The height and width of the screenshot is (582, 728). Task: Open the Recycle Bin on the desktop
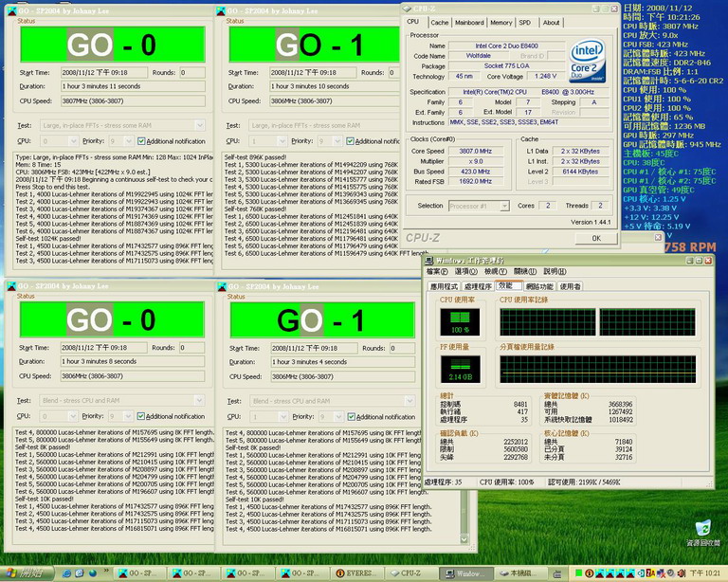click(703, 534)
